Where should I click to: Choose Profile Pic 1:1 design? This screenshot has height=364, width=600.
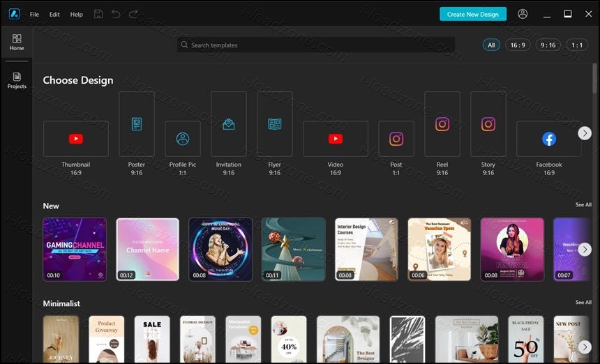pos(183,139)
